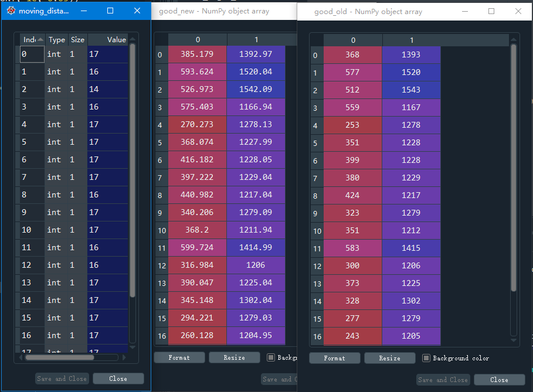Click vertical scrollbar in good_old array
The width and height of the screenshot is (533, 392).
point(514,168)
